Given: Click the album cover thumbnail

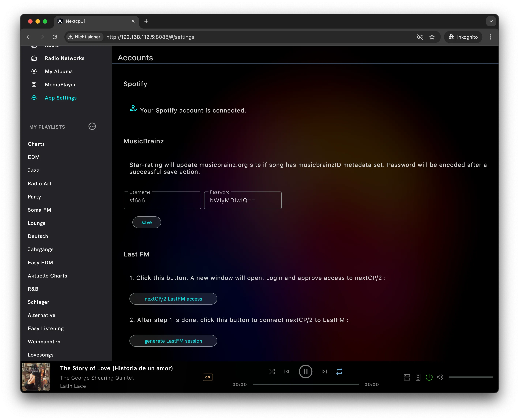Looking at the screenshot, I should click(x=36, y=377).
